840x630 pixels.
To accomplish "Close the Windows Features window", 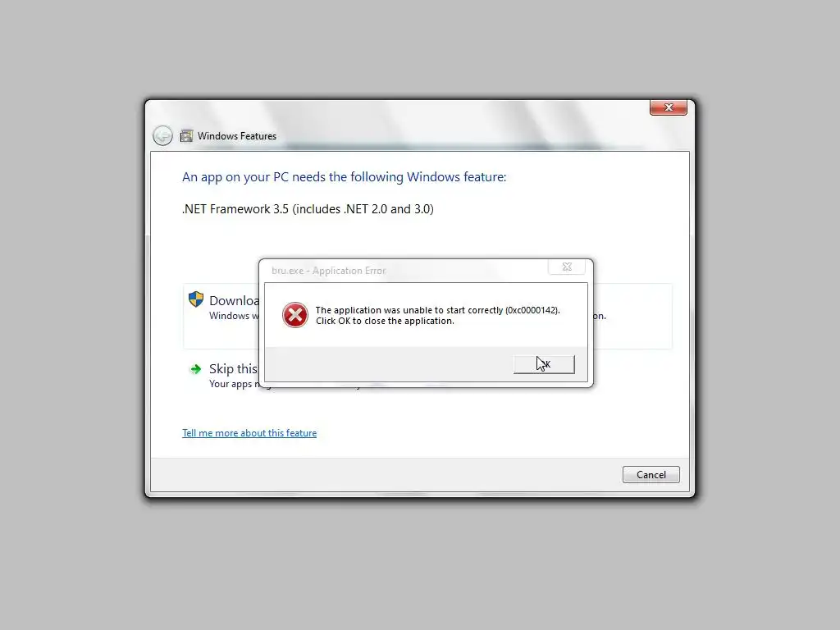I will pyautogui.click(x=668, y=107).
